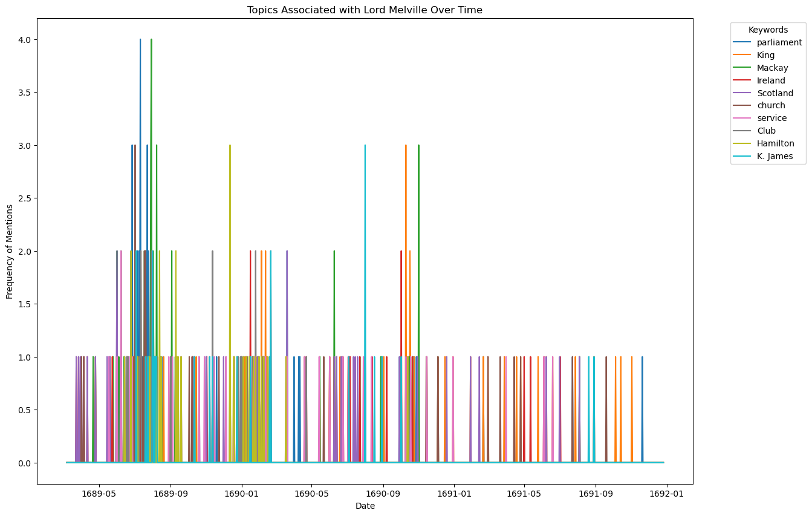Select the 'Club' legend label
812x516 pixels.
coord(766,131)
